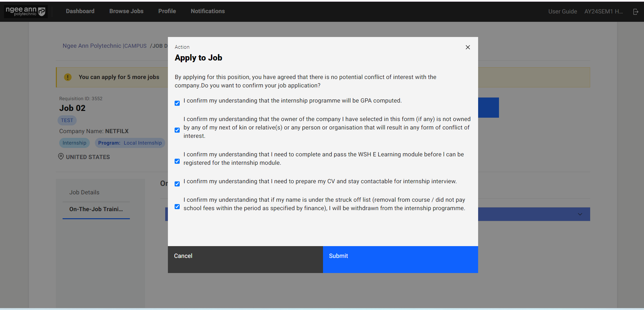
Task: Uncheck the WSH E Learning module checkbox
Action: click(177, 161)
